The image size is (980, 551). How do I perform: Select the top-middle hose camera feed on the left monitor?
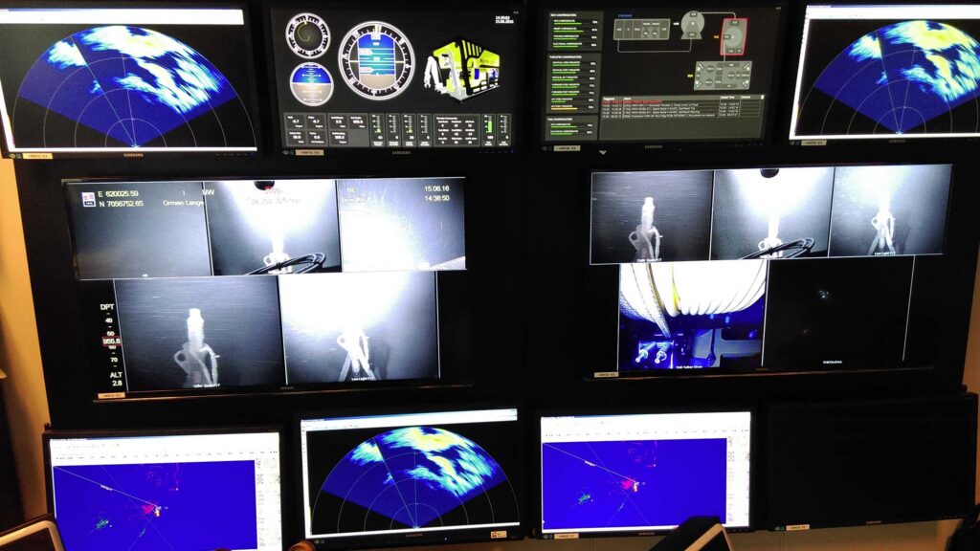tap(273, 228)
